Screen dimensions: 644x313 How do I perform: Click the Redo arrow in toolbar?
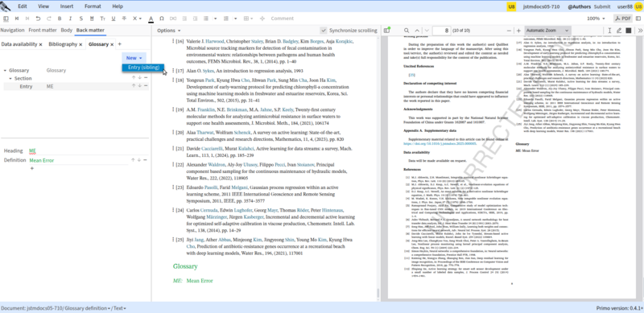pos(49,19)
